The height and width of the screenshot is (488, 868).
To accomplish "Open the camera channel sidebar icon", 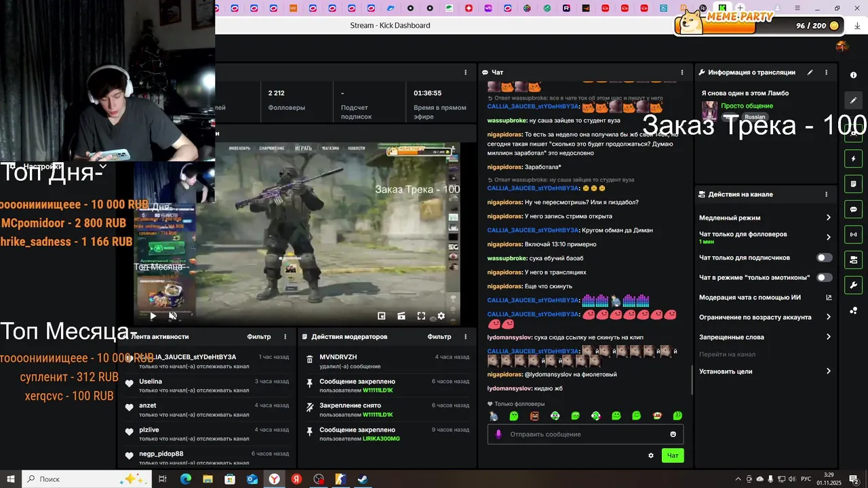I will 854,260.
